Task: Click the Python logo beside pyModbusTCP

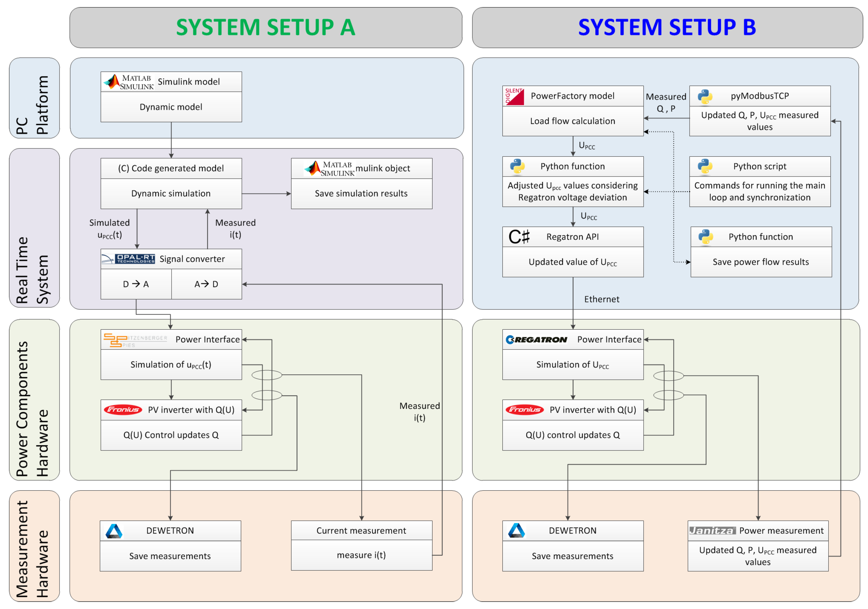Action: (705, 96)
